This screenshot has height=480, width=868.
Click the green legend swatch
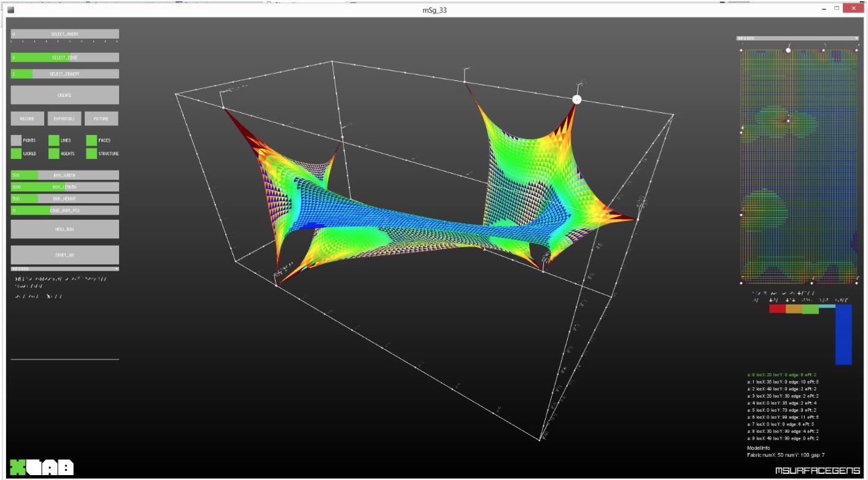(810, 309)
